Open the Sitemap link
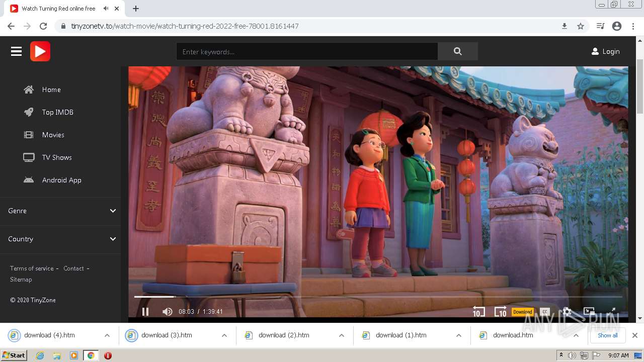This screenshot has width=644, height=362. 21,280
